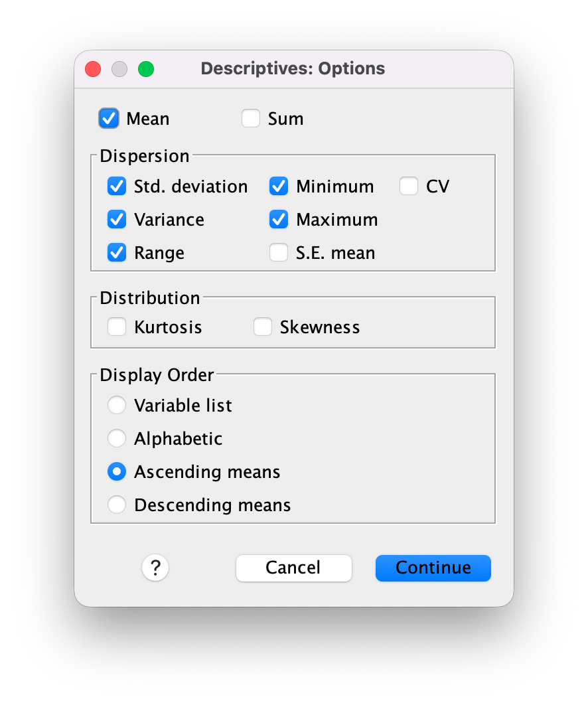Uncheck the Mean checkbox
This screenshot has width=588, height=705.
pyautogui.click(x=109, y=119)
